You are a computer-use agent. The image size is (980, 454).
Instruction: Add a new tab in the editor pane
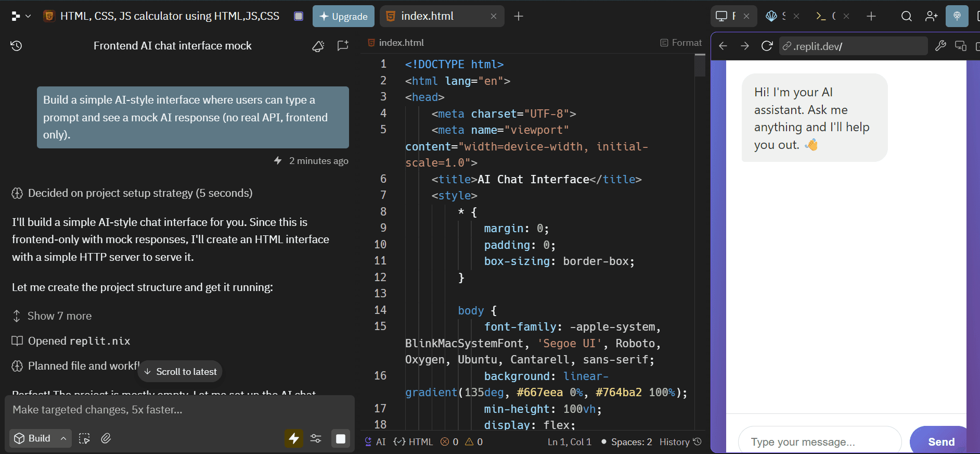coord(519,16)
